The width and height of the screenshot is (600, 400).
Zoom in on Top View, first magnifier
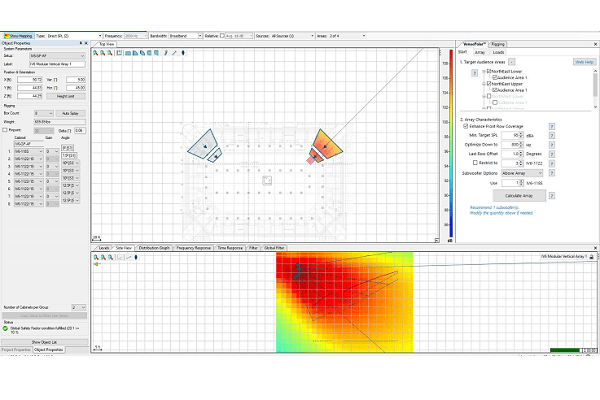tap(96, 53)
